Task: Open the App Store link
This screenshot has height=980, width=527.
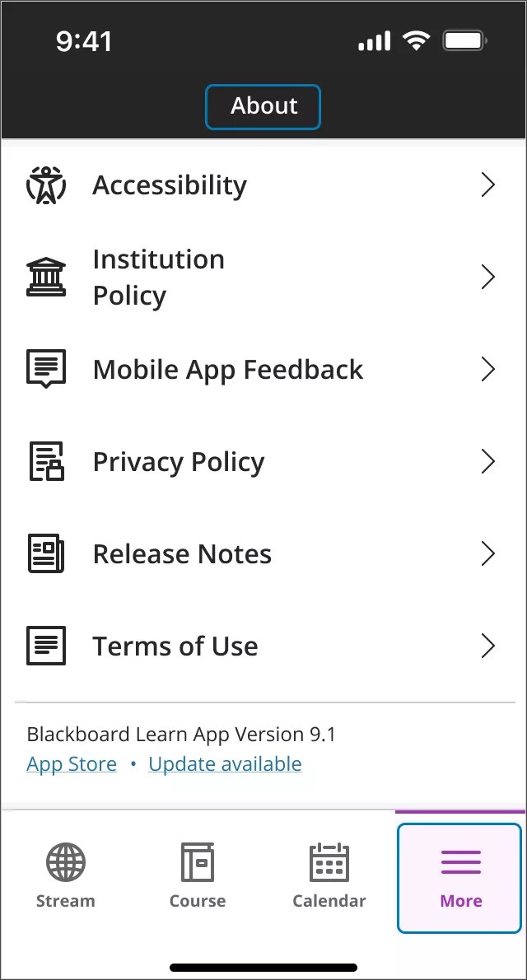Action: [x=71, y=763]
